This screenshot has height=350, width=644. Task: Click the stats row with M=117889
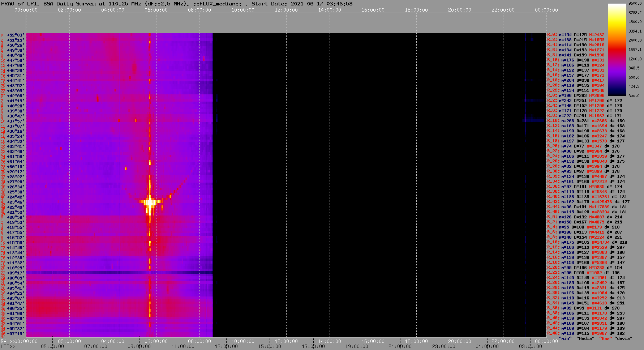coord(587,207)
